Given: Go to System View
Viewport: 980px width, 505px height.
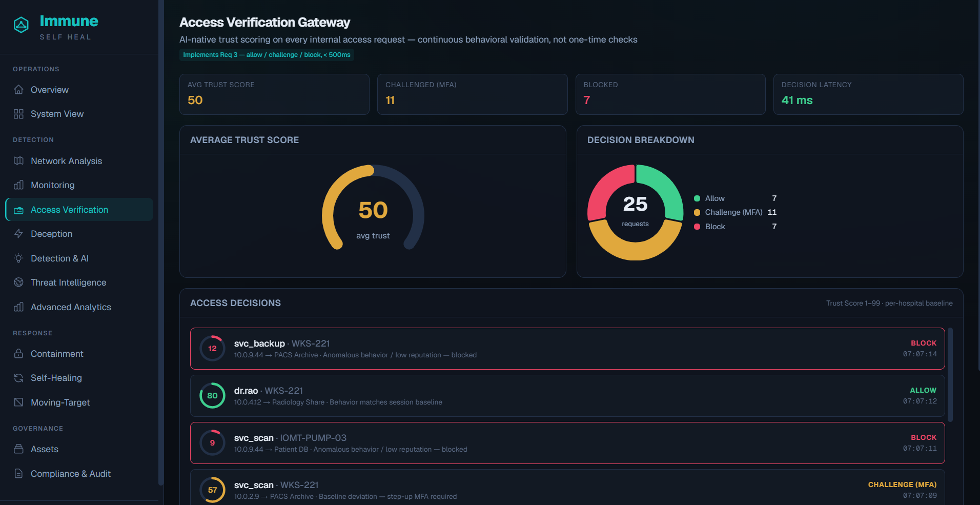Looking at the screenshot, I should point(79,114).
